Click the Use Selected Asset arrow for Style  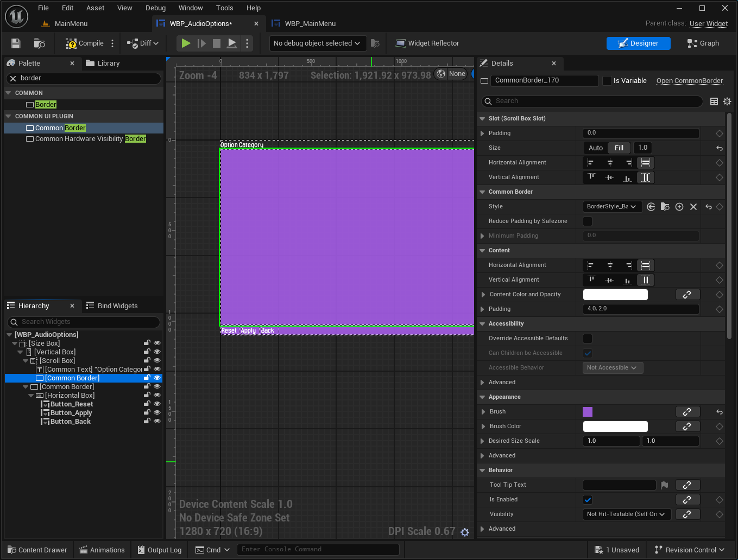(651, 207)
